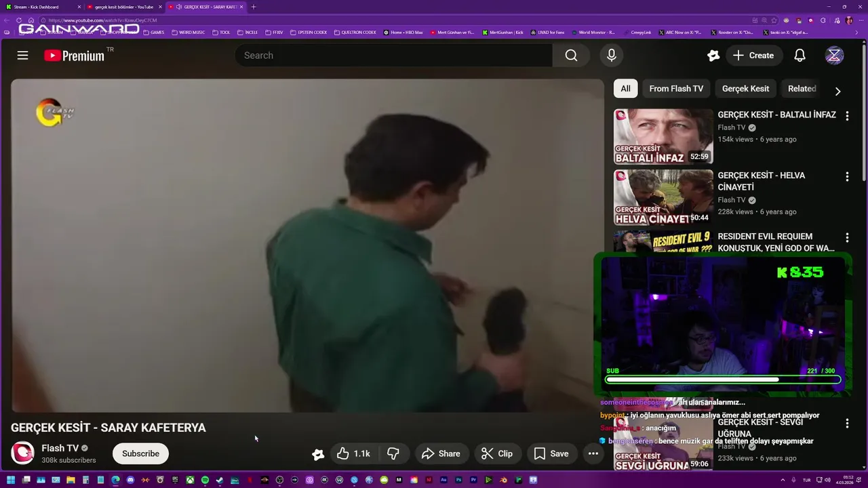This screenshot has height=488, width=868.
Task: Open the WEIRD MUSIC bookmark folder
Action: click(188, 32)
